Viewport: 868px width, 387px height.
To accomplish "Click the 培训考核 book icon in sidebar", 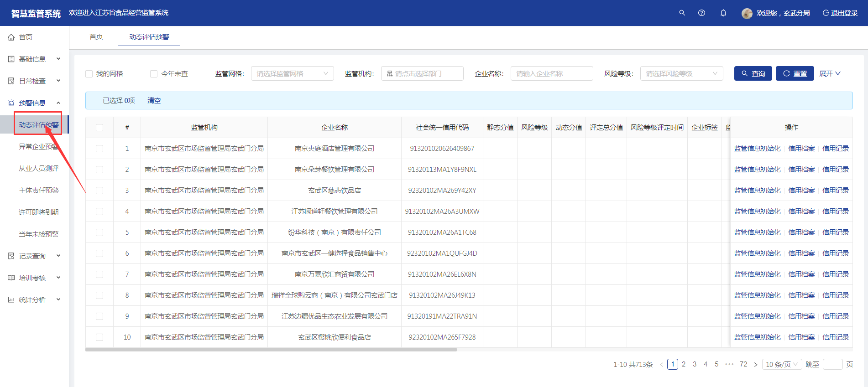I will coord(11,278).
